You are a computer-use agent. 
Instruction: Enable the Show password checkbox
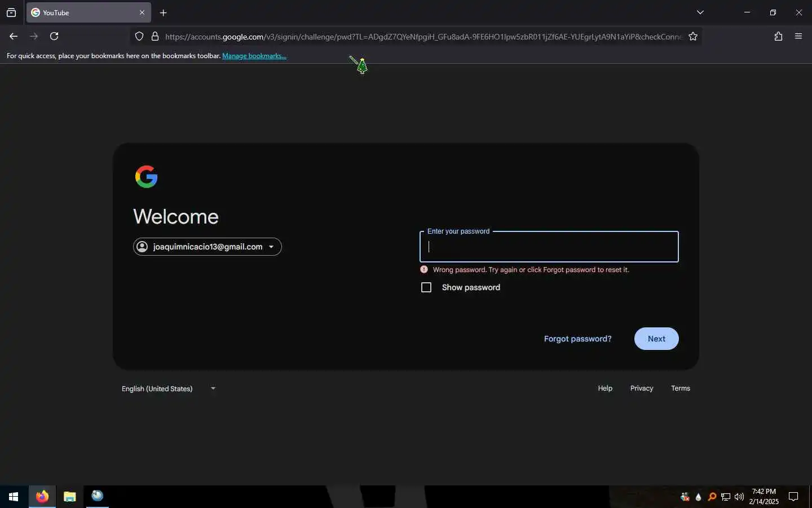coord(426,287)
